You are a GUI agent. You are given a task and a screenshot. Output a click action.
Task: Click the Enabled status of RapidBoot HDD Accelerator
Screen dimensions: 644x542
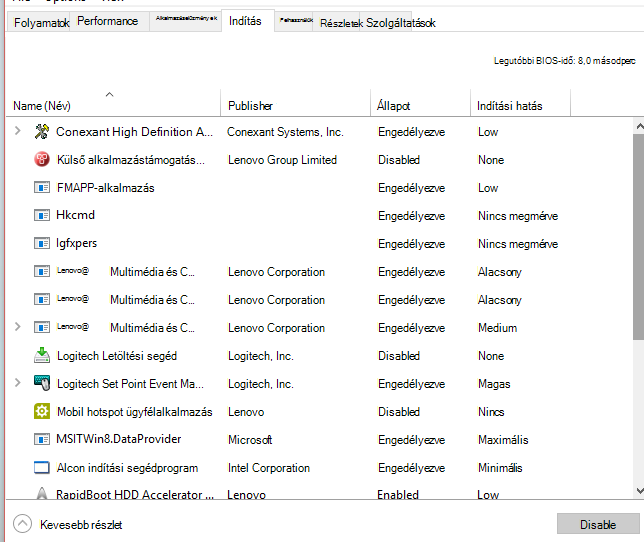[x=398, y=494]
